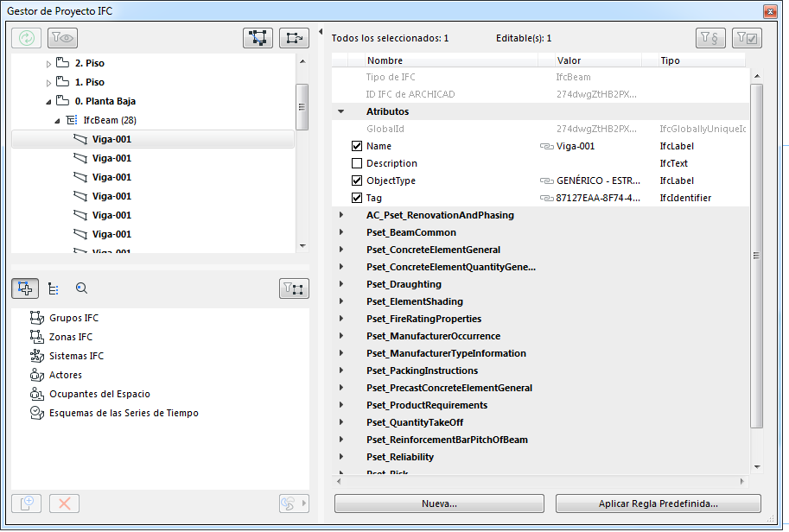789x532 pixels.
Task: Open the filter by scheme (§) button
Action: pos(710,38)
